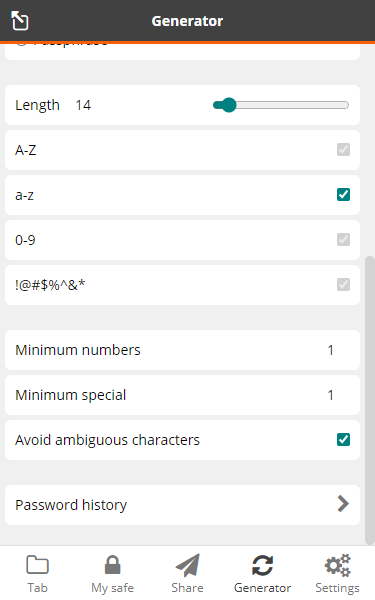Click the Minimum numbers value field
The width and height of the screenshot is (375, 600).
[331, 350]
